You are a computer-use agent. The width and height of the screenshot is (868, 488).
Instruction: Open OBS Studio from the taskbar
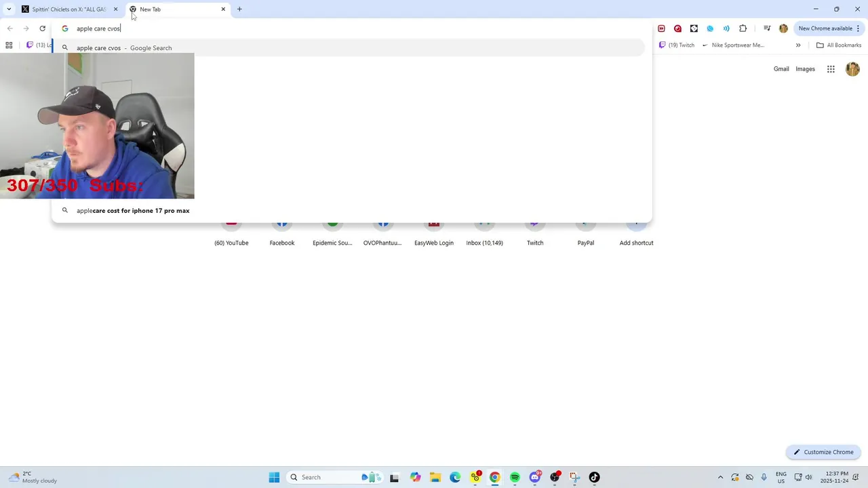555,477
